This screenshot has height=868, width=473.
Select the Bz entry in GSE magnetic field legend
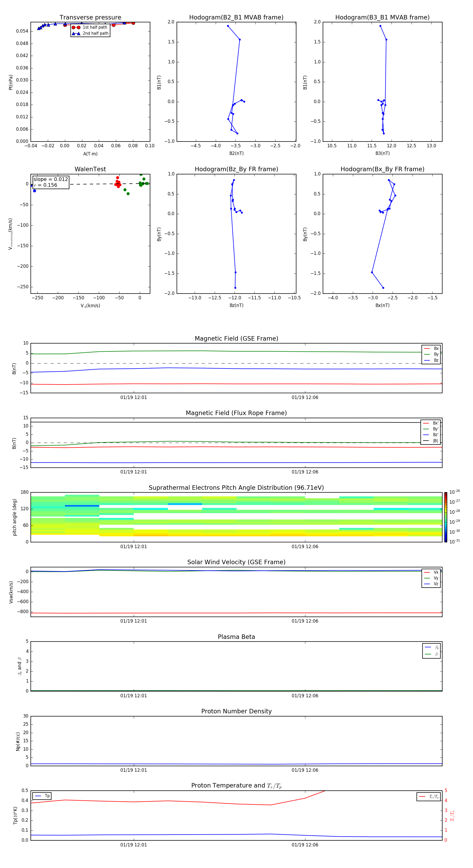point(431,360)
